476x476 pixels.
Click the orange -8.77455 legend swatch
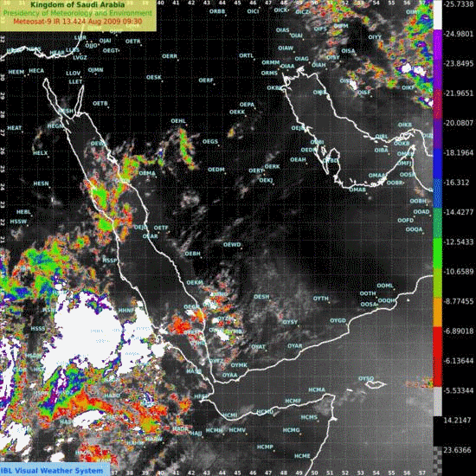pyautogui.click(x=437, y=312)
